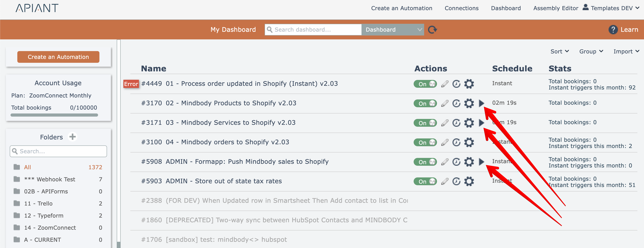This screenshot has width=644, height=248.
Task: Open the history clock icon for #3100
Action: point(456,143)
